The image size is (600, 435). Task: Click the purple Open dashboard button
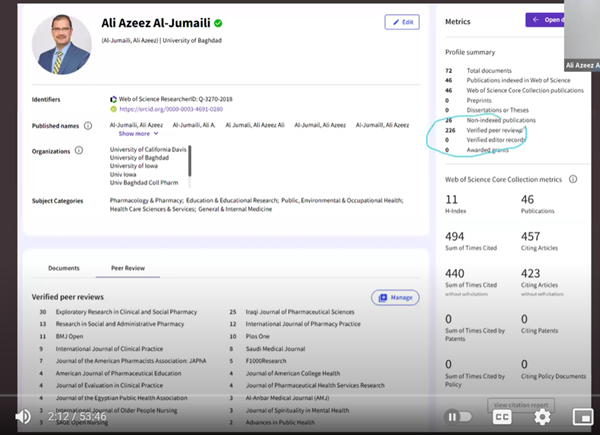(545, 20)
